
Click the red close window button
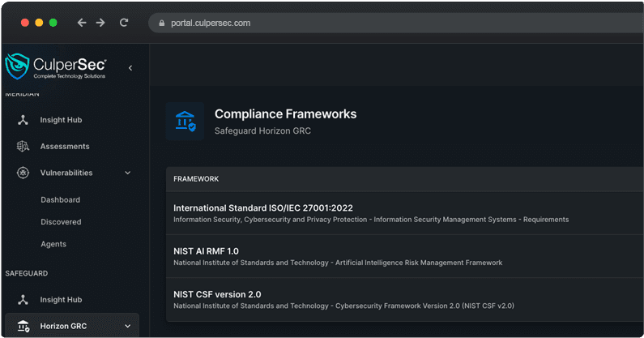point(25,23)
